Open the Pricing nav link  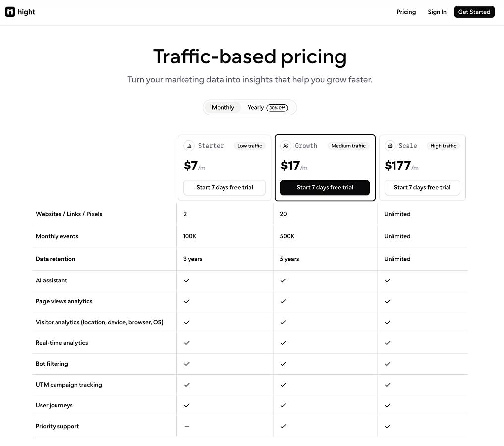406,12
